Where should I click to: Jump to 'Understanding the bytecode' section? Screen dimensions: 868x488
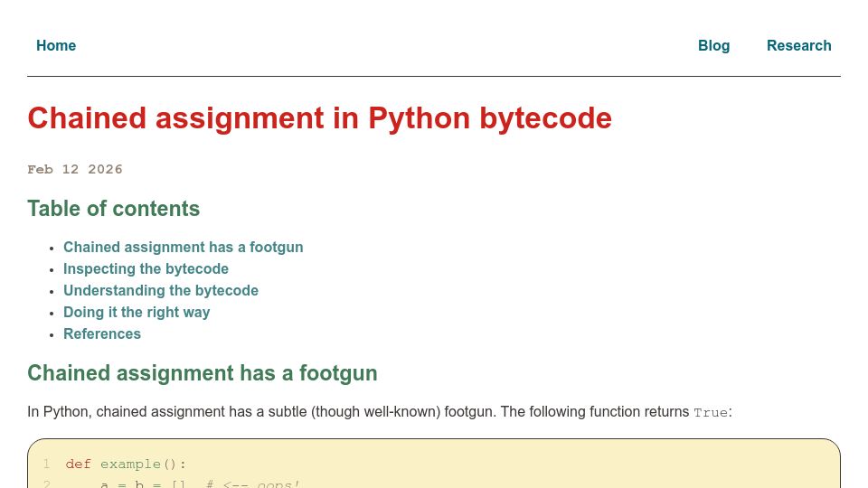pyautogui.click(x=161, y=290)
